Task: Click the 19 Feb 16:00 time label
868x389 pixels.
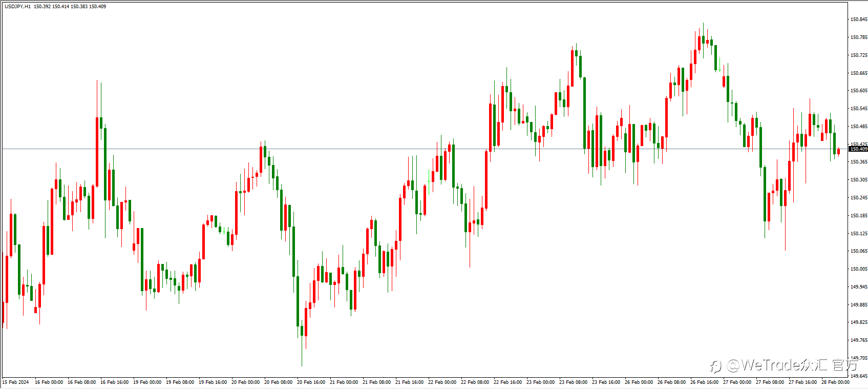Action: pyautogui.click(x=213, y=382)
